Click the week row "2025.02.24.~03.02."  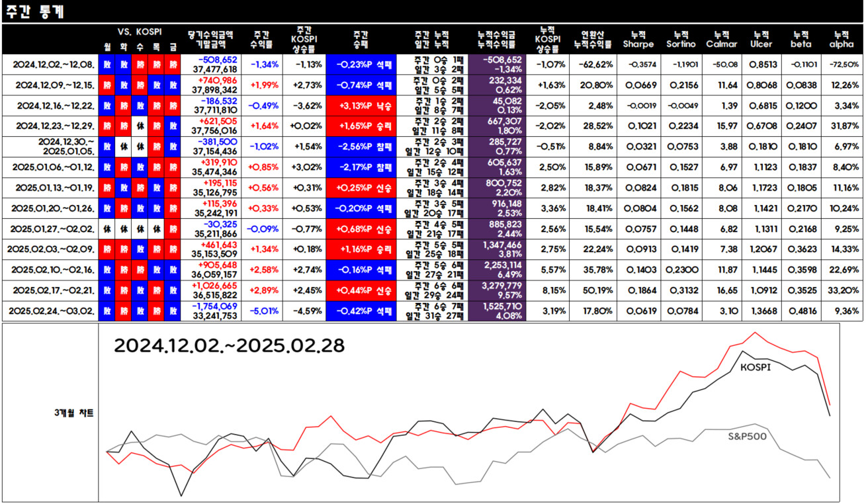pos(433,311)
